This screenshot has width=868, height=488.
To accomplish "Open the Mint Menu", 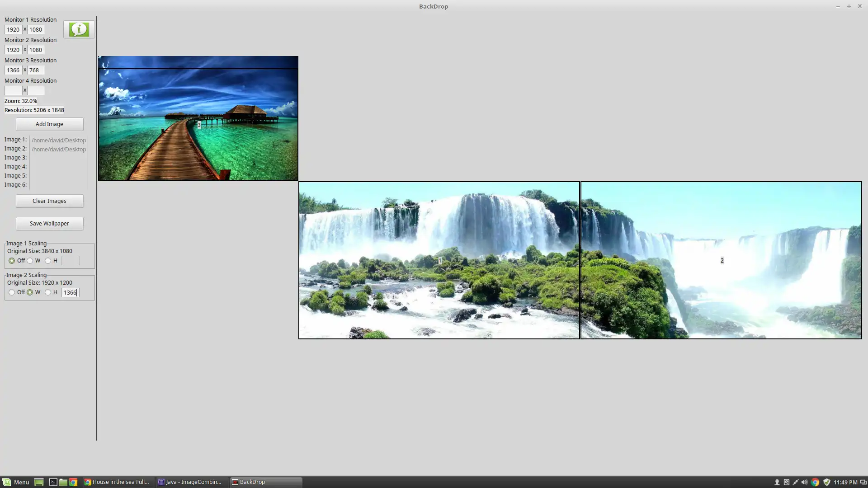I will (15, 482).
